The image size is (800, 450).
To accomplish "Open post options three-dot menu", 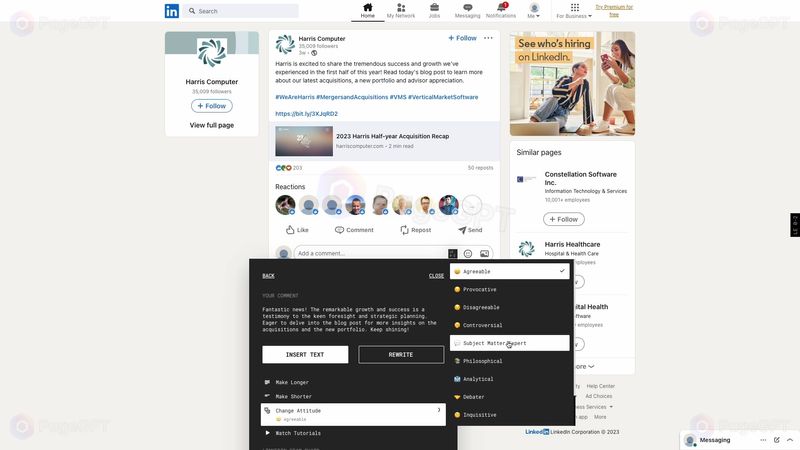I will click(x=488, y=38).
